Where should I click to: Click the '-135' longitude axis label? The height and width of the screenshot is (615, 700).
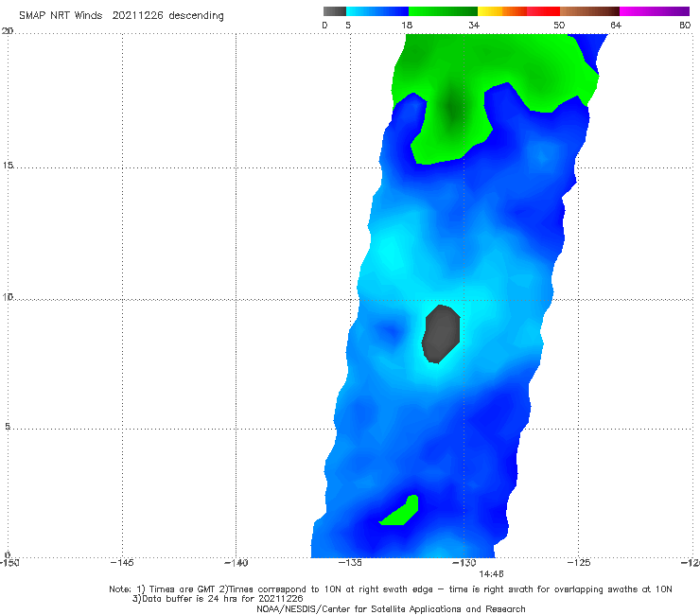[350, 563]
